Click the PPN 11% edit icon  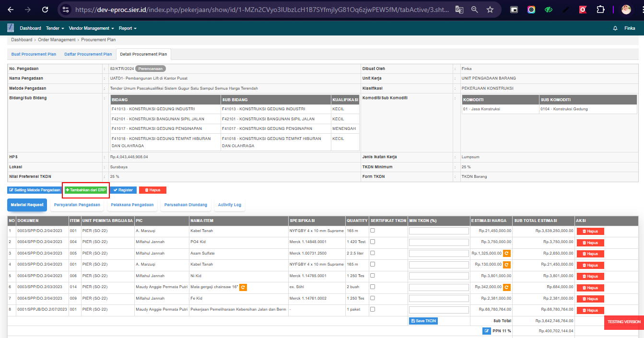pyautogui.click(x=486, y=331)
